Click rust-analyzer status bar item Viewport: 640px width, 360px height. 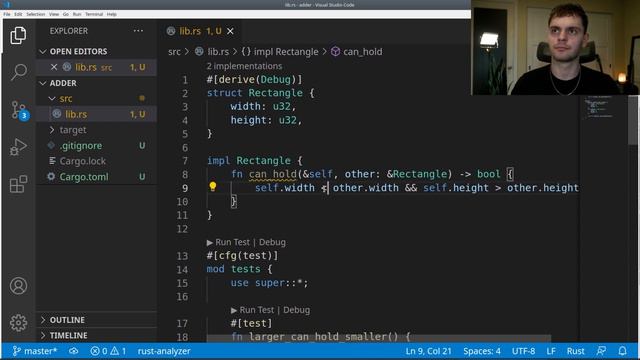164,351
